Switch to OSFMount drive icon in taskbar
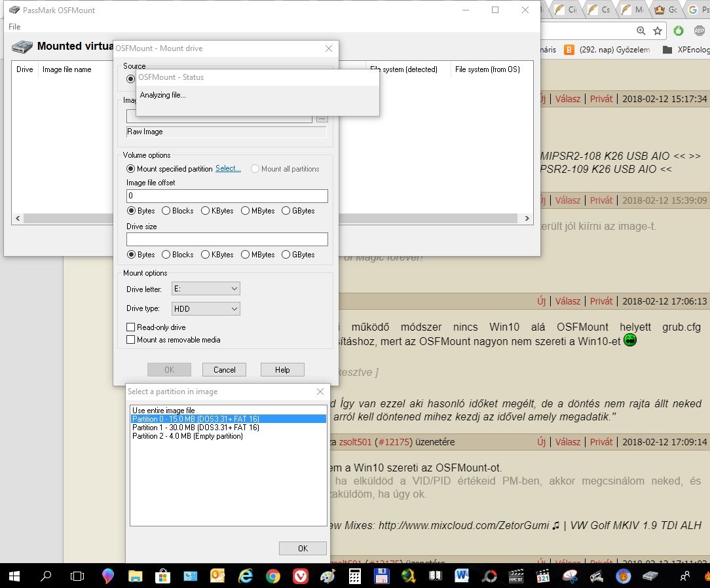The width and height of the screenshot is (710, 588). [650, 576]
